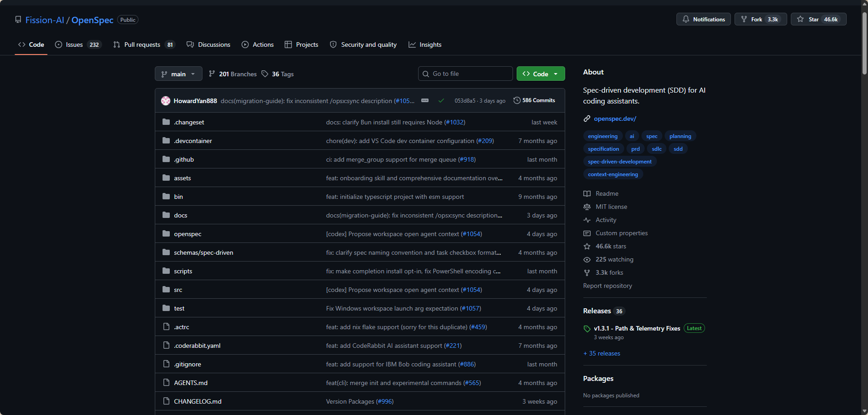Open the main branch selector dropdown
Viewport: 868px width, 415px height.
pyautogui.click(x=178, y=74)
